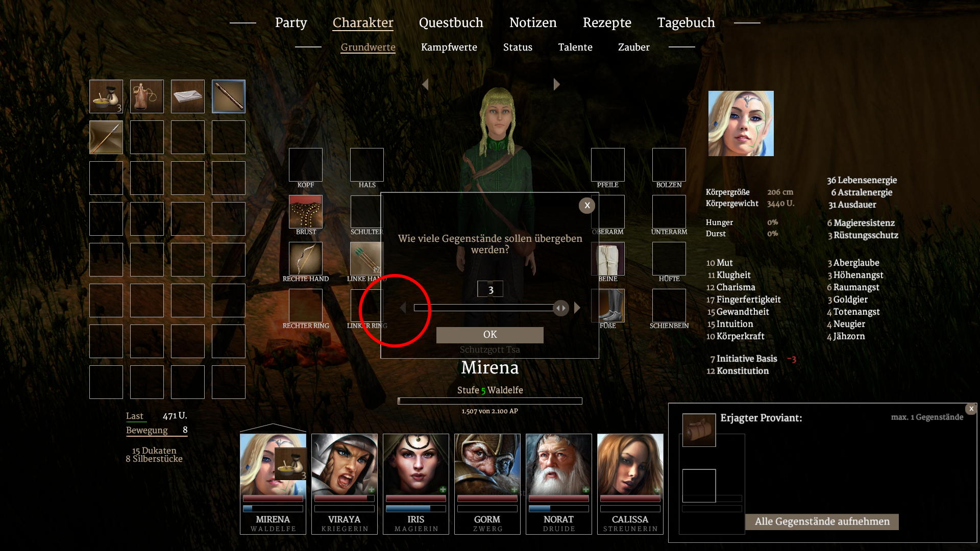Click the empty Hals equipment slot

(367, 165)
